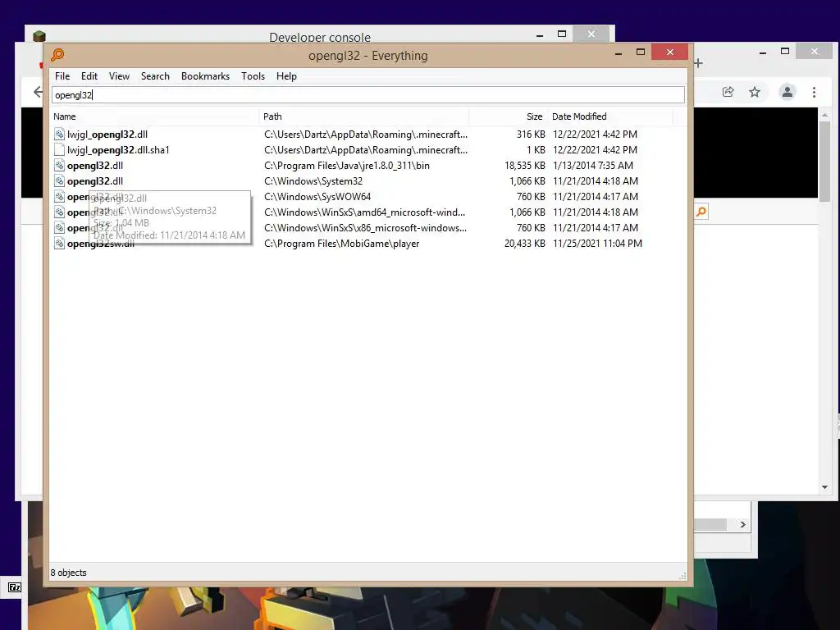Minimize the Everything window
Screen dimensions: 840x630
[x=619, y=52]
